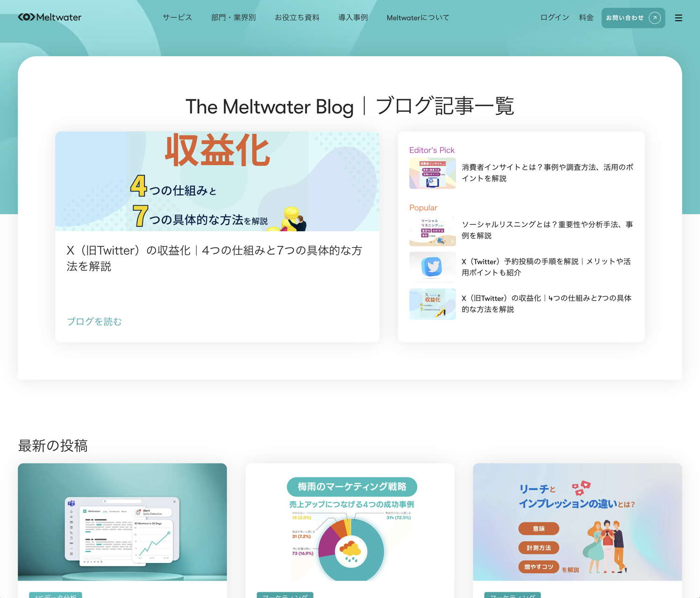Open the 料金 page link

coord(586,18)
